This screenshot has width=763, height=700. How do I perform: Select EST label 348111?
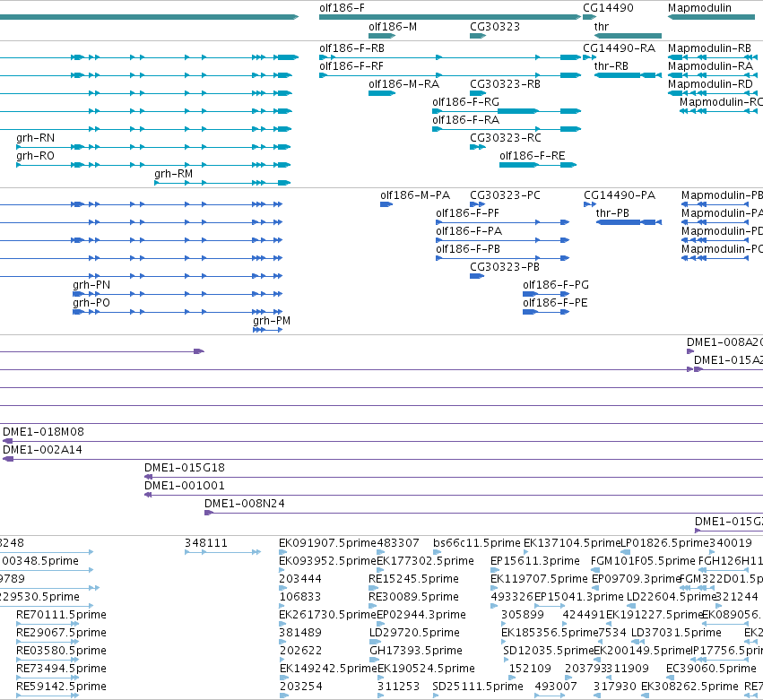pyautogui.click(x=206, y=543)
